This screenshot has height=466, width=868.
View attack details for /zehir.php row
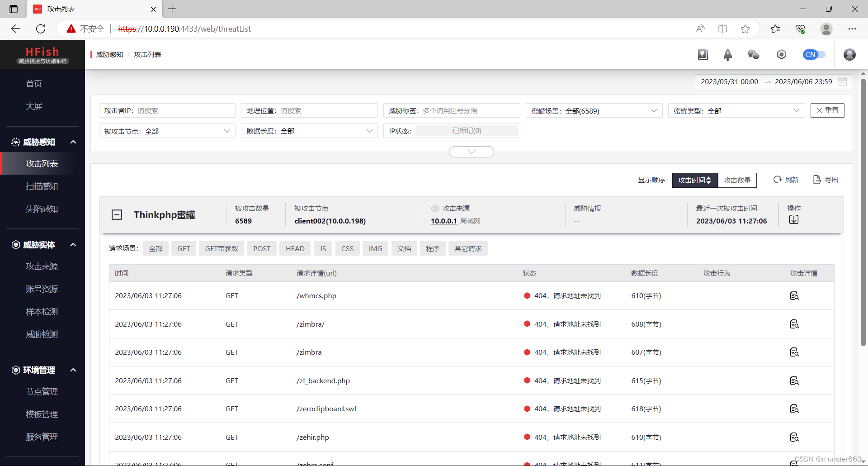(x=794, y=437)
